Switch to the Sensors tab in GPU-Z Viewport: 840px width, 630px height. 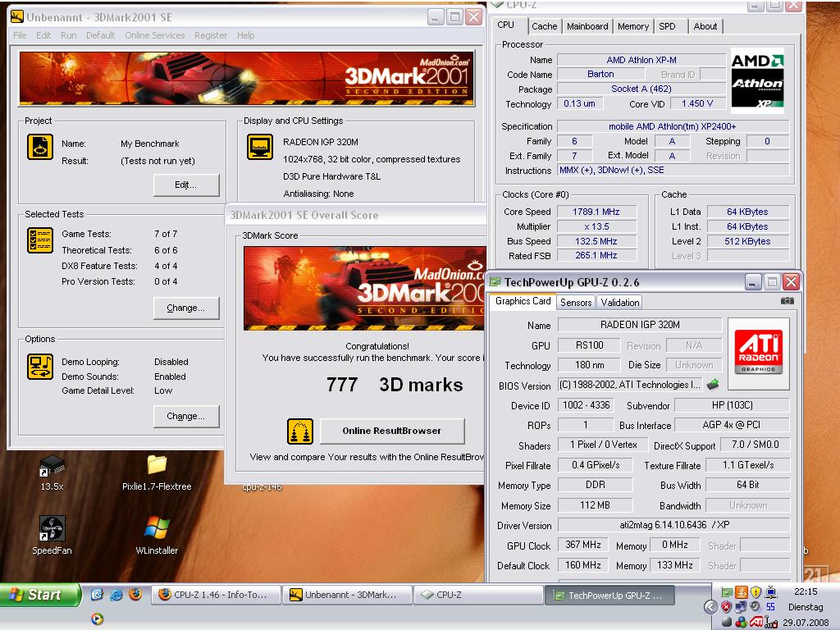click(576, 303)
